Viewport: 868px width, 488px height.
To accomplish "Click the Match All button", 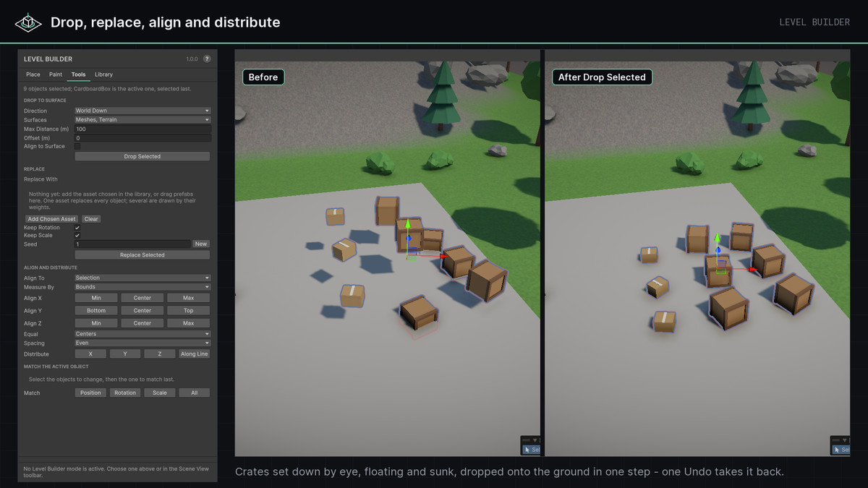I will [x=195, y=393].
